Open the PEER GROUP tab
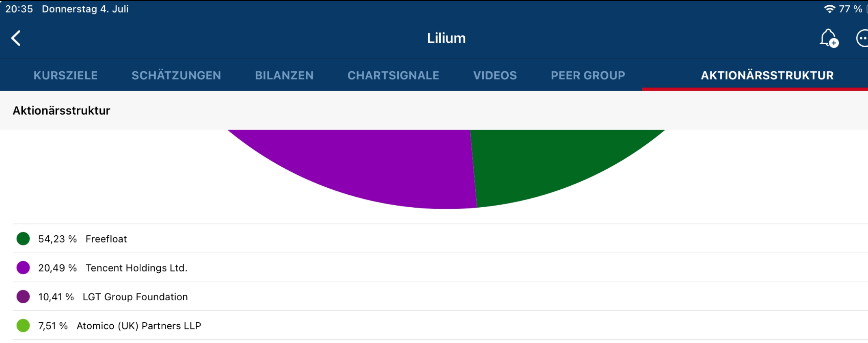The image size is (868, 343). tap(587, 75)
